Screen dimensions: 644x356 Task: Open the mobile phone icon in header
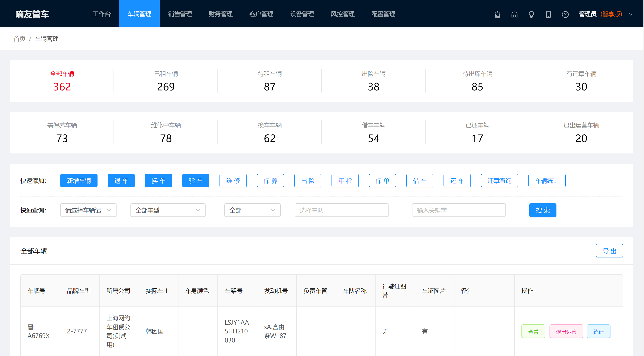548,14
